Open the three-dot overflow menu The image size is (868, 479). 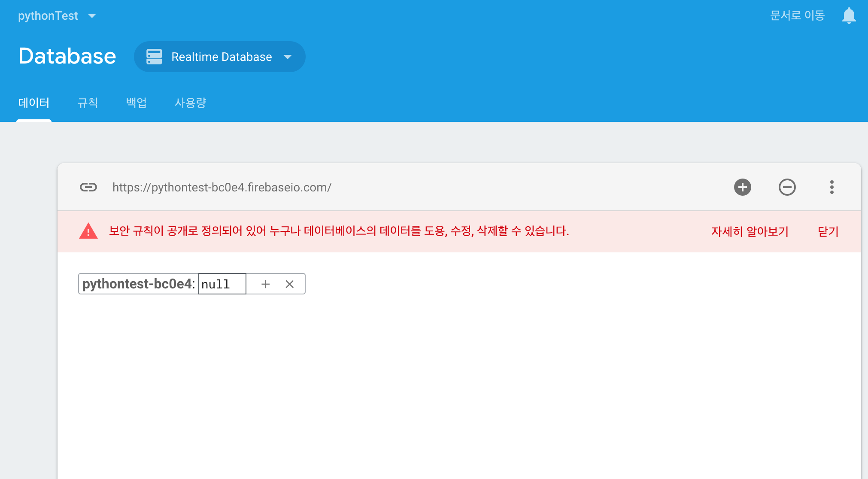832,187
